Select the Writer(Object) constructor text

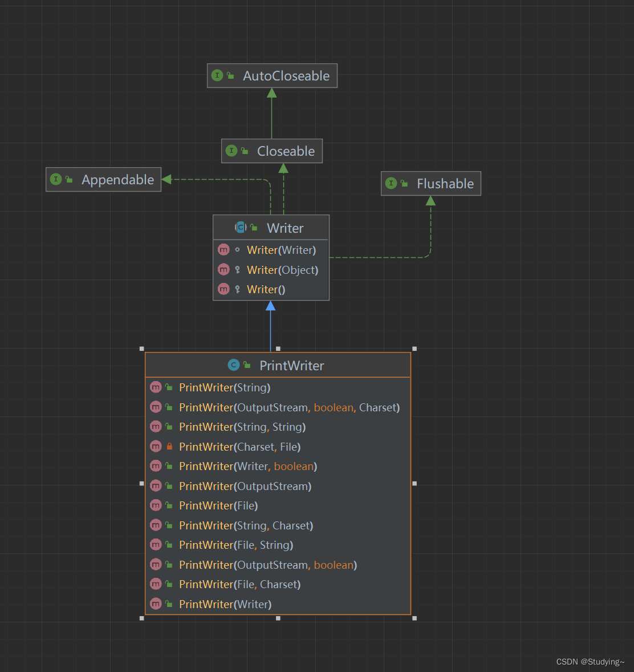point(283,270)
